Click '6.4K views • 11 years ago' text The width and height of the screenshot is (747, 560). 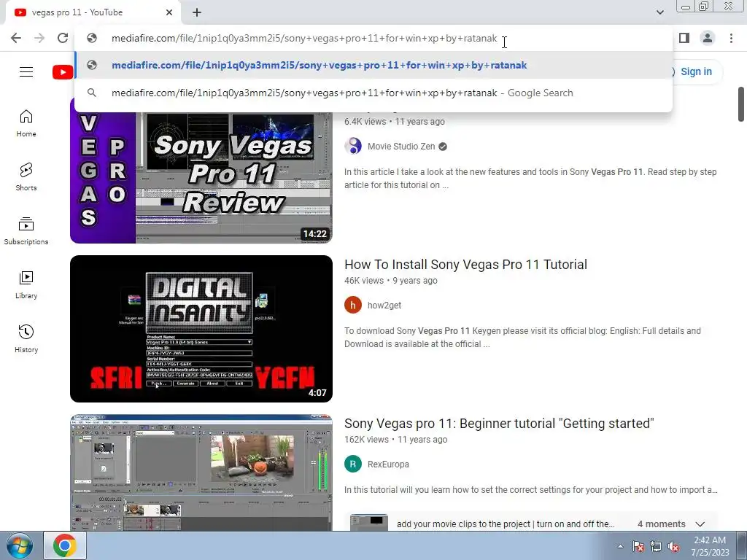click(x=395, y=122)
